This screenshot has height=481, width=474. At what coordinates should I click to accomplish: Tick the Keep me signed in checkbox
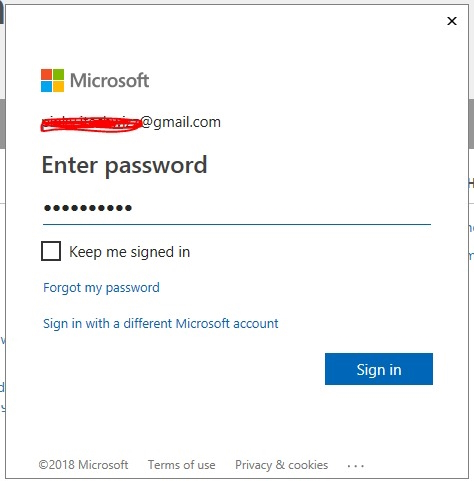51,251
